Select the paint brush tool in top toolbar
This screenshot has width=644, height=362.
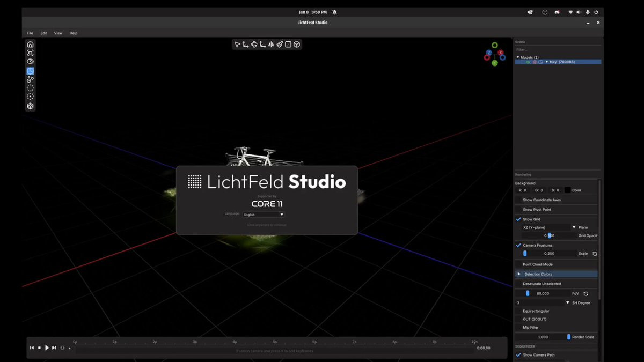pyautogui.click(x=280, y=45)
